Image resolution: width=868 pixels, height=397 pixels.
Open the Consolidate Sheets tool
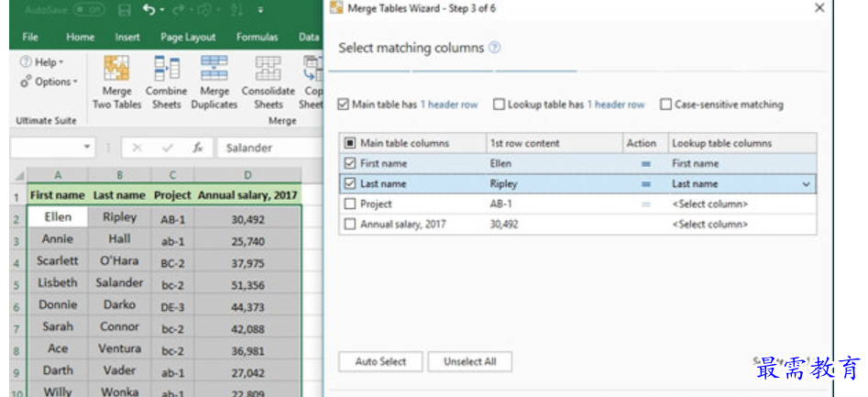coord(268,83)
